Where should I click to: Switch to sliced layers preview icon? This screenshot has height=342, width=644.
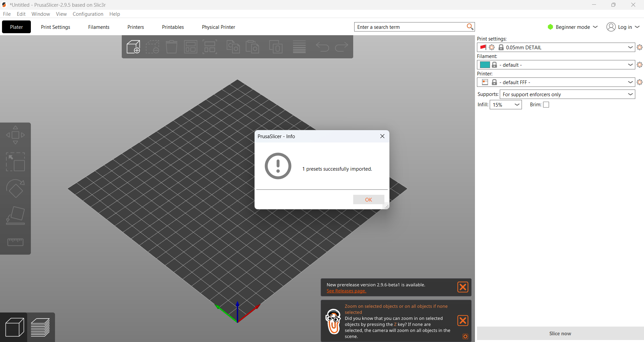pyautogui.click(x=40, y=327)
